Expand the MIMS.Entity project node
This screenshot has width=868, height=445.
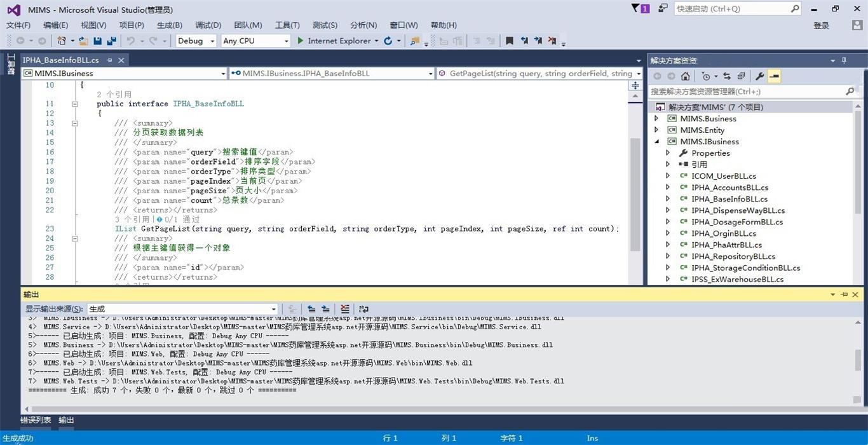(656, 130)
